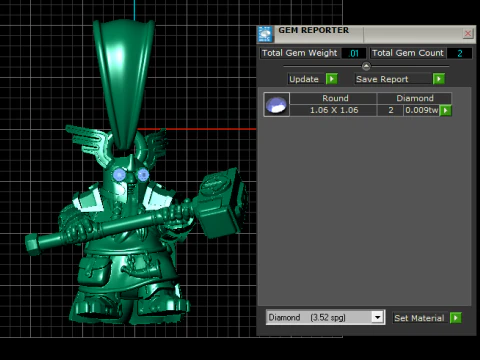Screen dimensions: 480x360
Task: Click green arrow next to Set Material
Action: tap(456, 318)
